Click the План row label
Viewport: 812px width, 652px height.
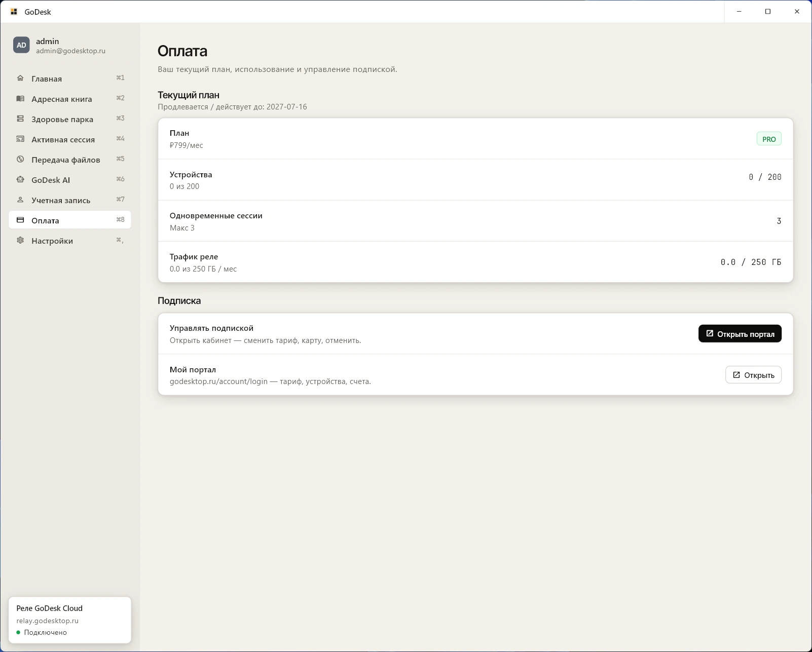(179, 133)
